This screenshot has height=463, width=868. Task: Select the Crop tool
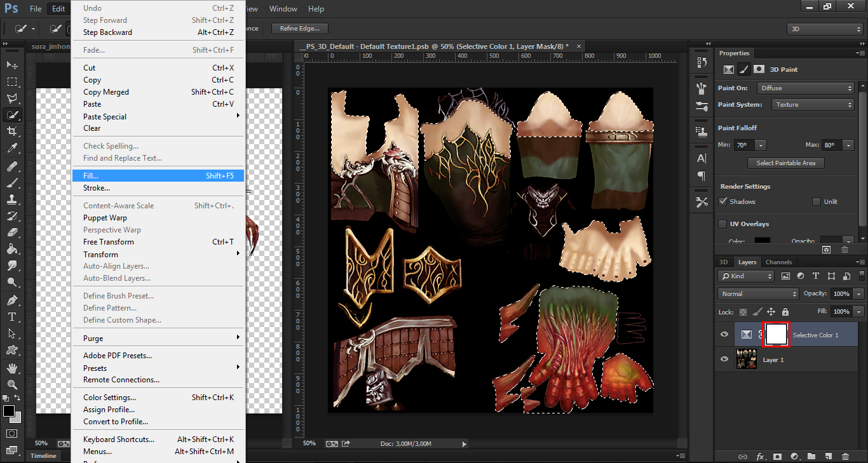(x=12, y=131)
